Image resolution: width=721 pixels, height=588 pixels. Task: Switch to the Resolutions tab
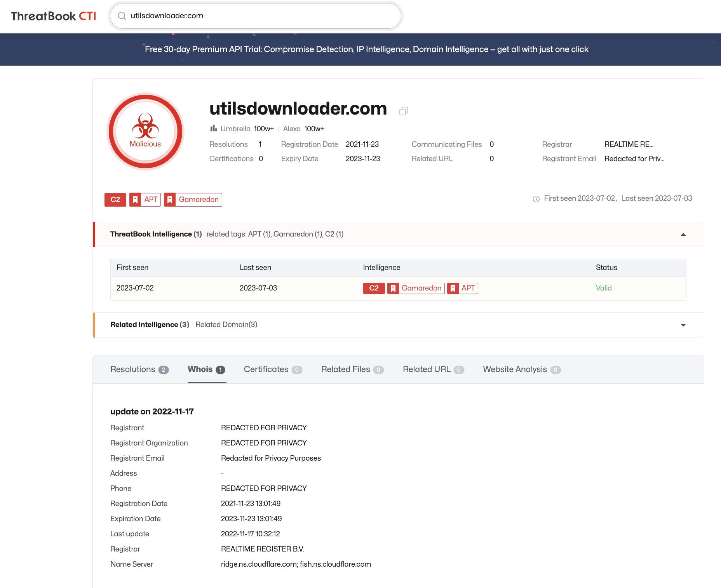[x=132, y=369]
